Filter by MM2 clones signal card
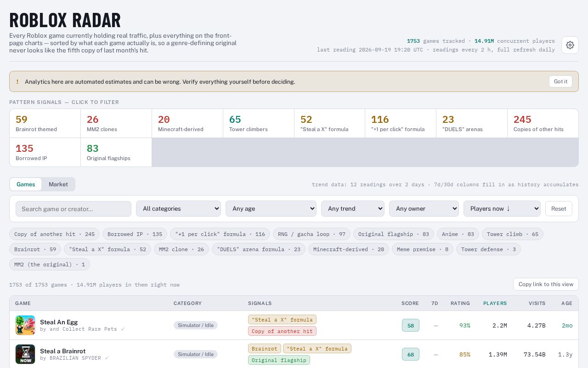588x368 pixels. (x=116, y=123)
